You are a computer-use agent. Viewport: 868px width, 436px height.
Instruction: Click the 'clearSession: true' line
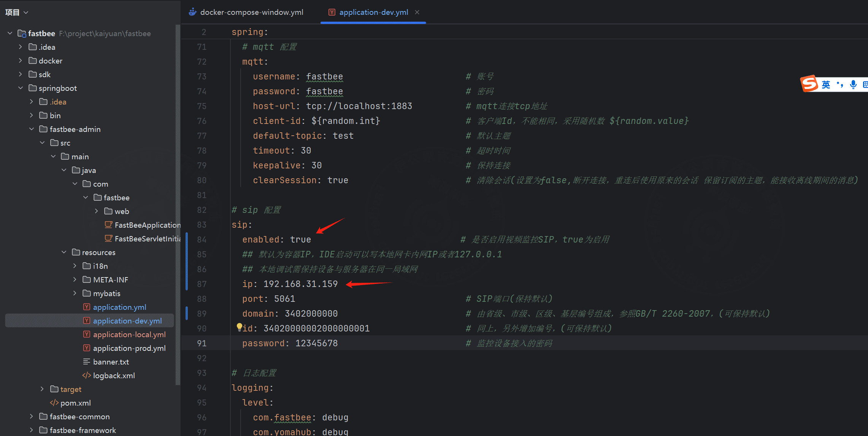pyautogui.click(x=300, y=180)
